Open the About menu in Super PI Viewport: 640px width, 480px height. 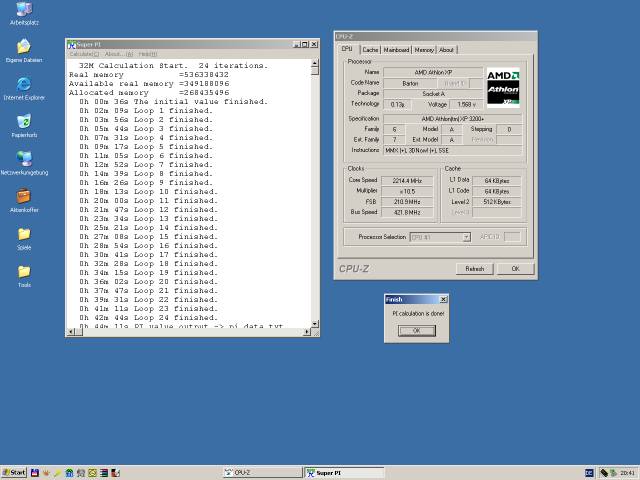click(119, 54)
